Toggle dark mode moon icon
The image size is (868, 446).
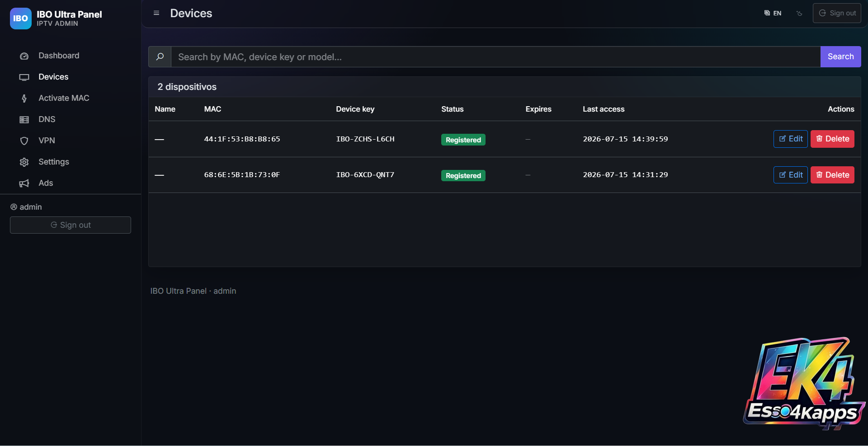(799, 13)
